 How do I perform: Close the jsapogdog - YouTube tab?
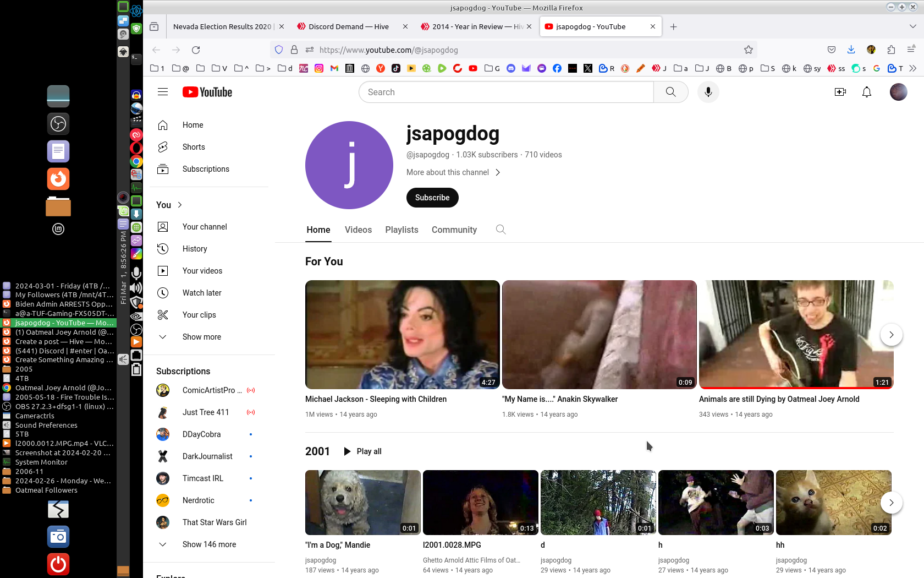[x=653, y=26]
